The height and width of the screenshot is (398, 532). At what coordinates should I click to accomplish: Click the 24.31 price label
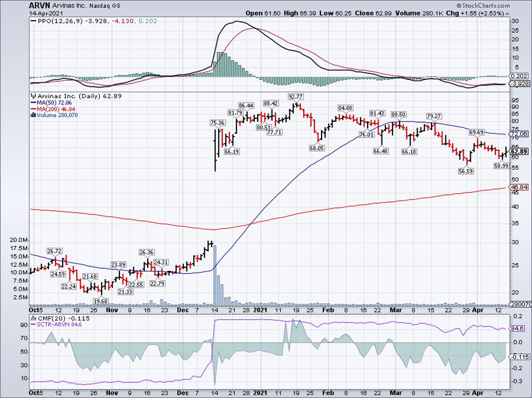tap(161, 262)
